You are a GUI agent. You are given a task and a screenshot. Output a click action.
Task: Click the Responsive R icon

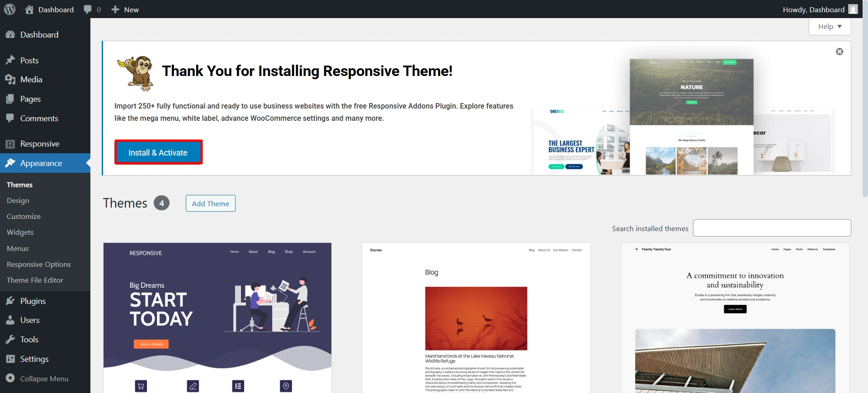[10, 144]
